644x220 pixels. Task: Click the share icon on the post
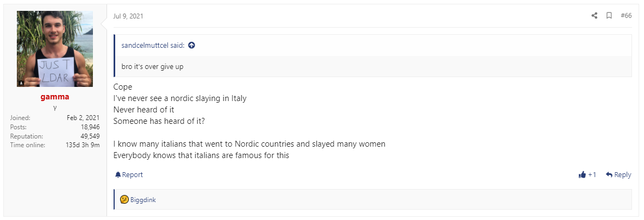pyautogui.click(x=595, y=16)
